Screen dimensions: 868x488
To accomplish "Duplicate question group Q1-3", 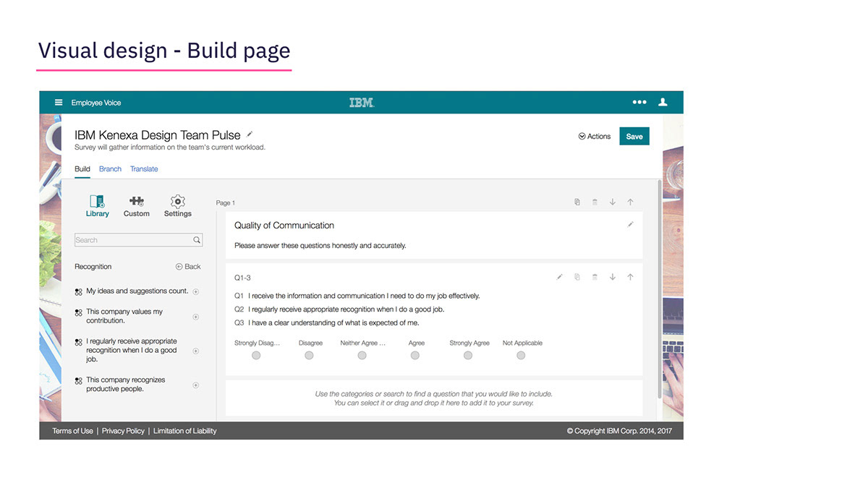I will pyautogui.click(x=577, y=277).
